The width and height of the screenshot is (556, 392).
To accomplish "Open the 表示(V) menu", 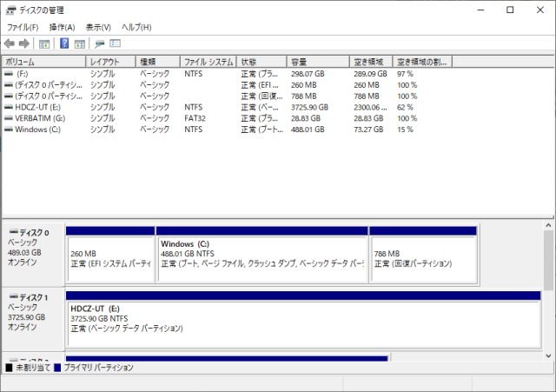I will tap(98, 27).
